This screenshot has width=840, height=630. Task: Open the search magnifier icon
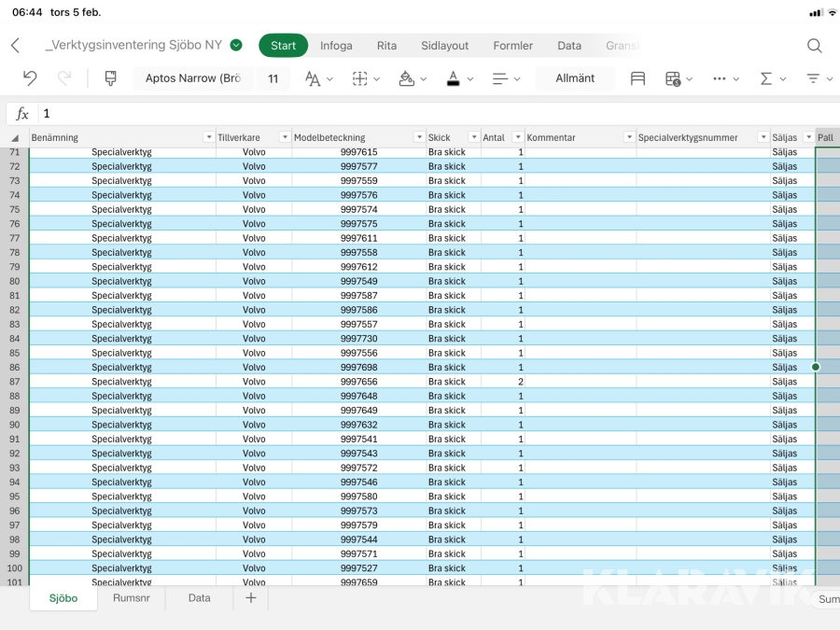point(814,46)
